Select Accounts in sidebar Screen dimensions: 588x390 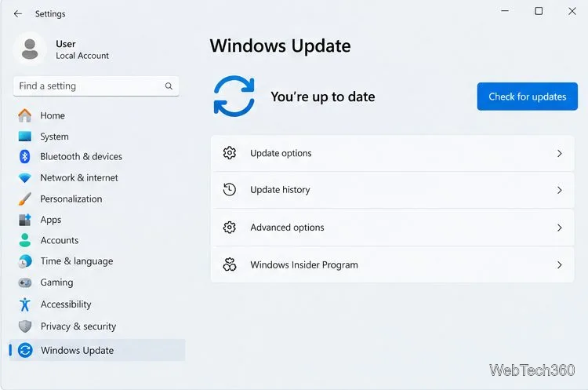coord(60,241)
